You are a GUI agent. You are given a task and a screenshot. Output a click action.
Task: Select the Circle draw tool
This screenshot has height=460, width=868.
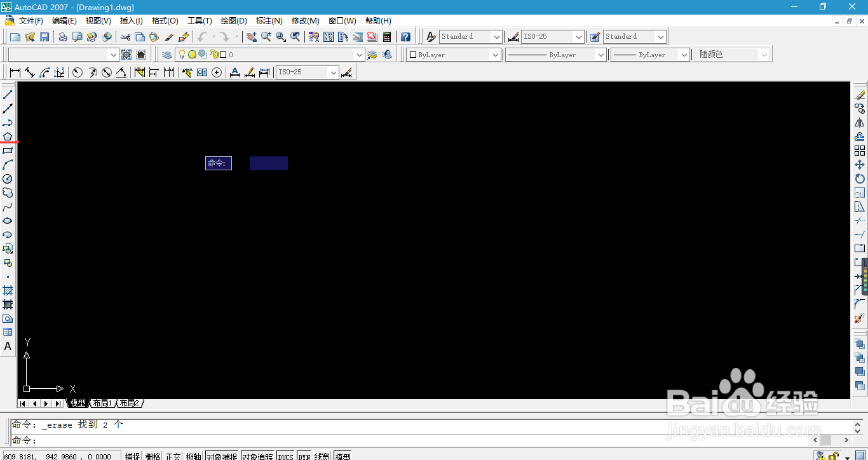8,179
